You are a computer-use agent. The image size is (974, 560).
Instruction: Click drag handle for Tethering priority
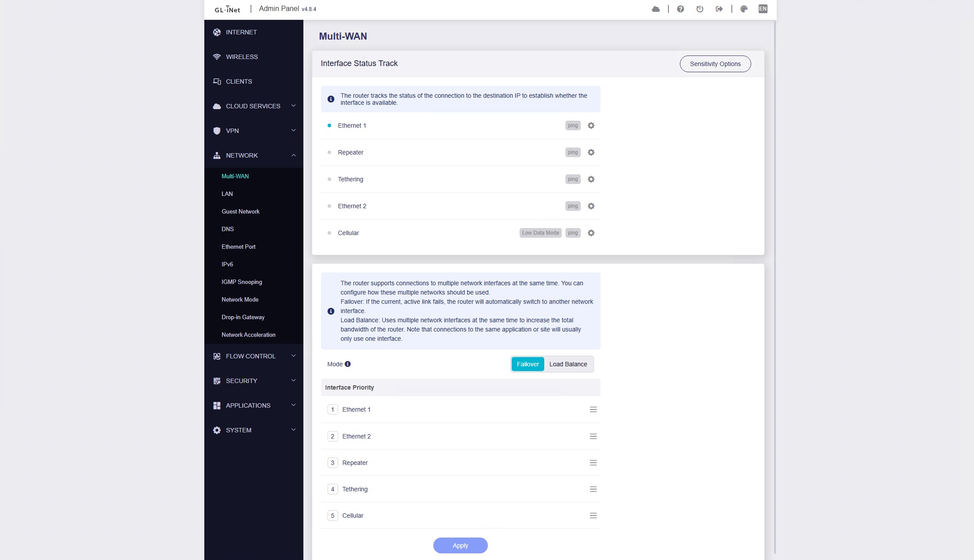pos(593,489)
